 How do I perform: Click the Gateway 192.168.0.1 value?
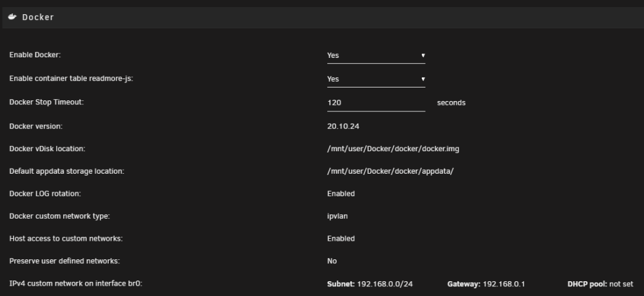point(504,284)
